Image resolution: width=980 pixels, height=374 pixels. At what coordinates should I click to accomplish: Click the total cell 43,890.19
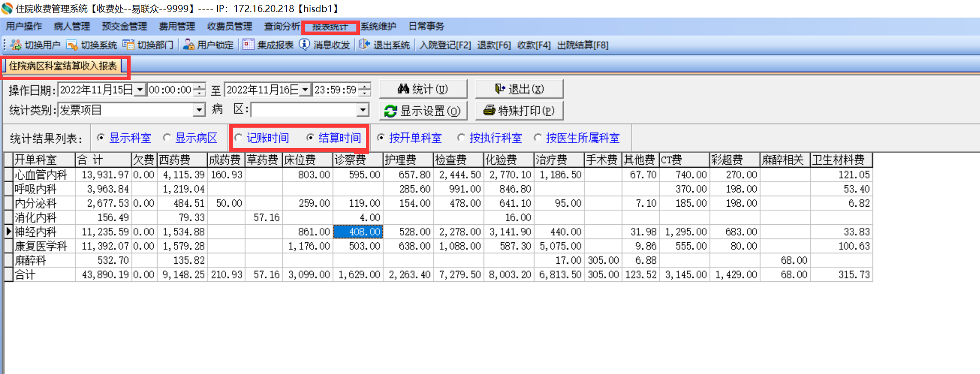tap(103, 275)
